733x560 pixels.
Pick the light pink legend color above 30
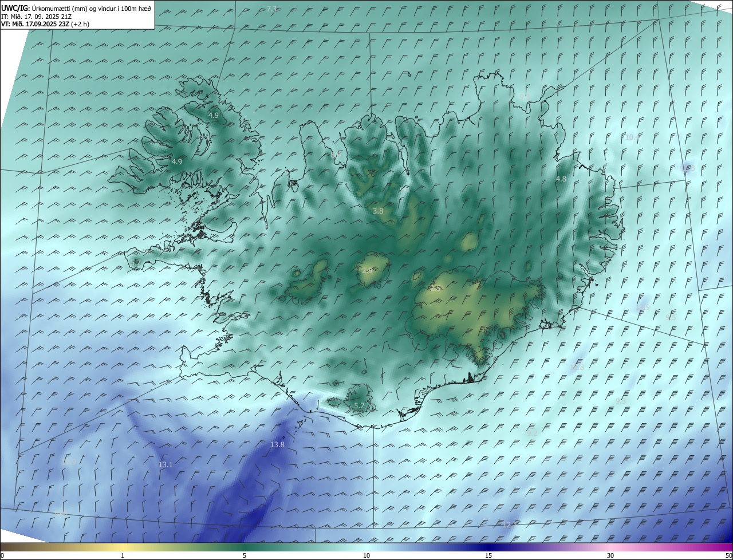click(610, 547)
